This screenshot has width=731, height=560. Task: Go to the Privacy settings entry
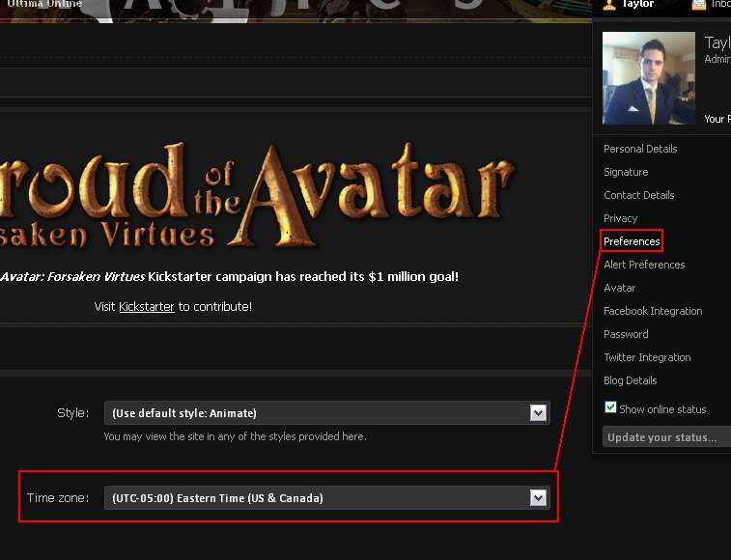tap(620, 218)
